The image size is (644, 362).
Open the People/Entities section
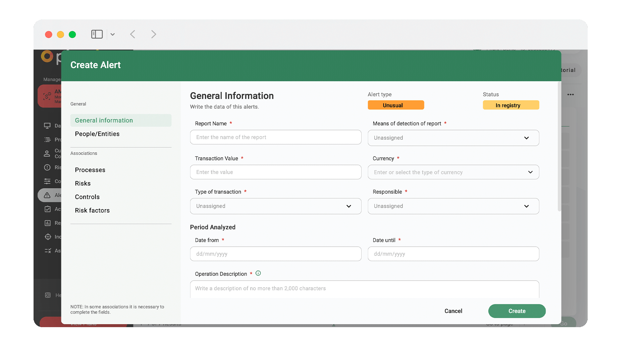tap(97, 134)
